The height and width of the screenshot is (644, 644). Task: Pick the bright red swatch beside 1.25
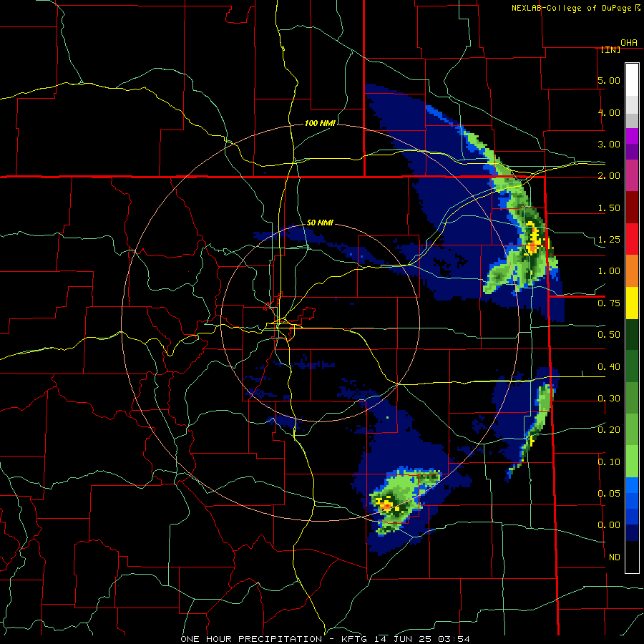click(632, 239)
